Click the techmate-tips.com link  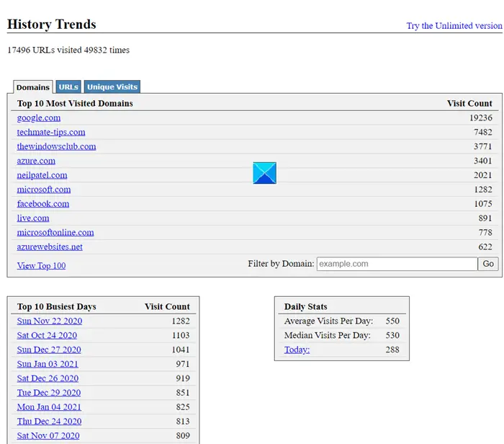(x=51, y=132)
